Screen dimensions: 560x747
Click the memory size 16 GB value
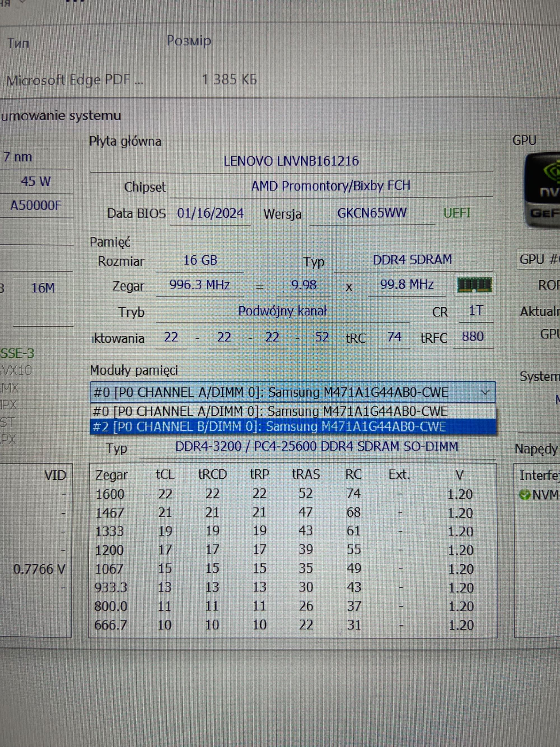click(200, 260)
